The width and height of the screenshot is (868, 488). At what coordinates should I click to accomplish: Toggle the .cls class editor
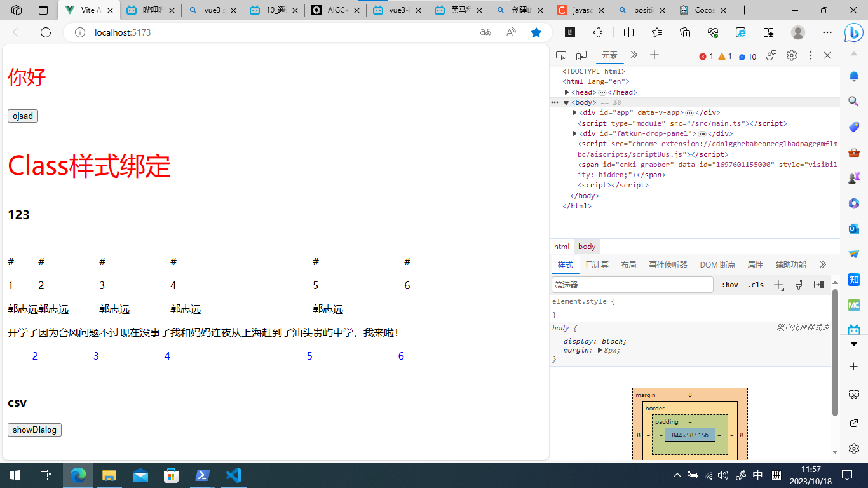pyautogui.click(x=756, y=285)
